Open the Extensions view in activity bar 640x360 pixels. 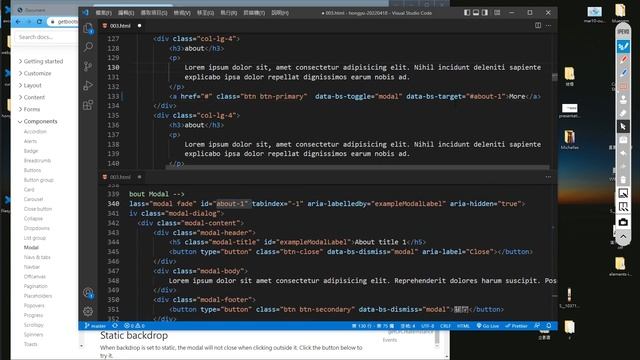pyautogui.click(x=88, y=105)
